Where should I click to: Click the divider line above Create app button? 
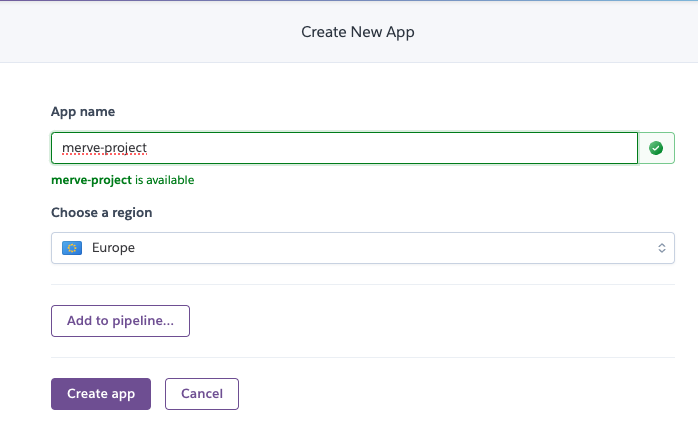click(362, 358)
